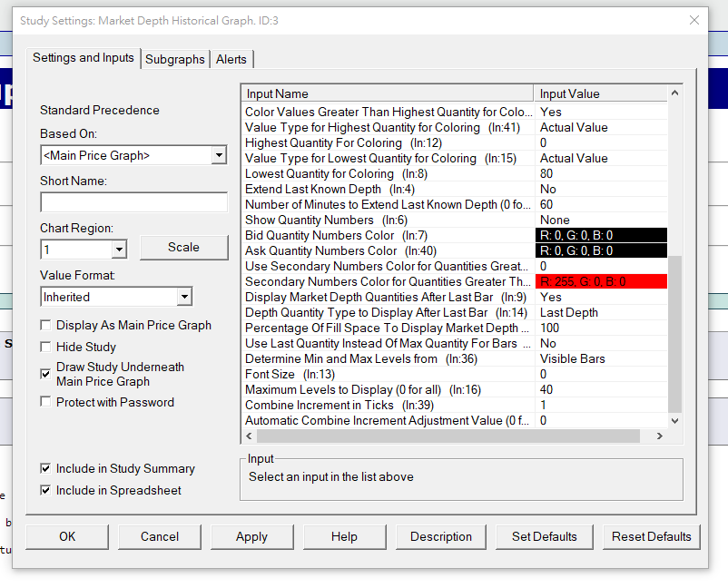The width and height of the screenshot is (728, 588).
Task: Pick the Ask Quantity Numbers Color swatch
Action: tap(601, 250)
